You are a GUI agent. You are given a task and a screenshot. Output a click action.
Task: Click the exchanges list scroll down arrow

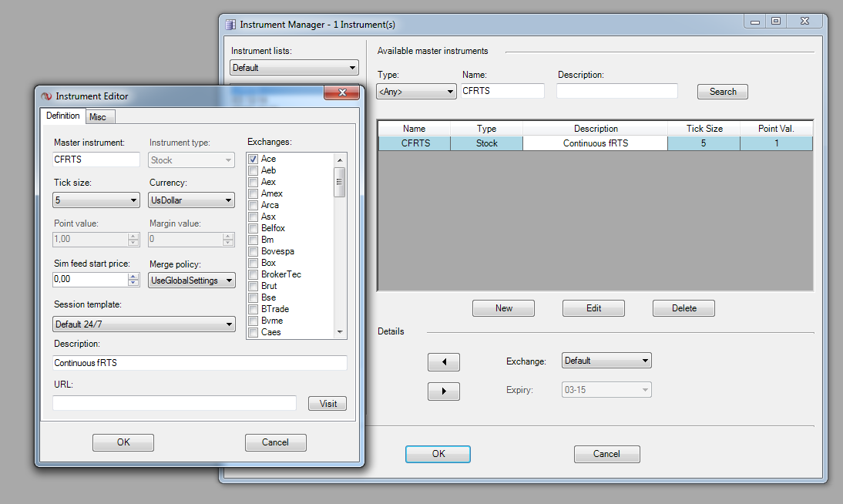(339, 332)
